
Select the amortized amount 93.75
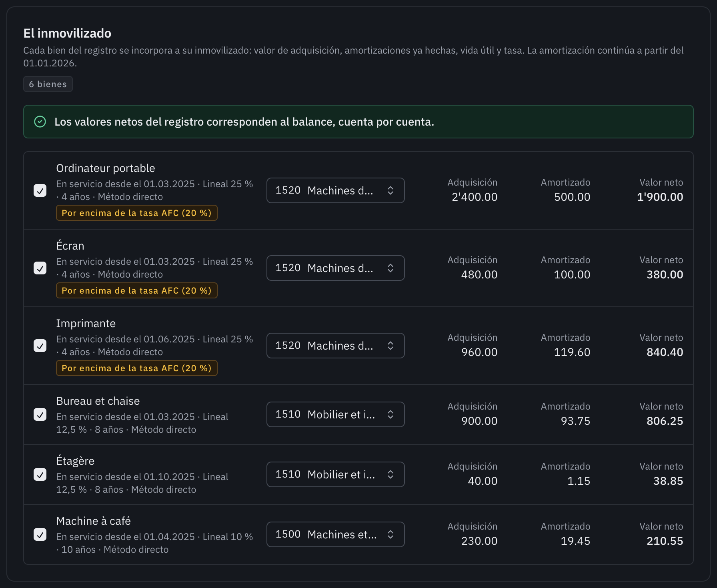(x=575, y=421)
